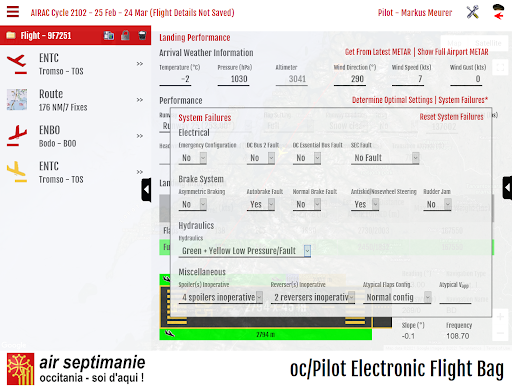Click the Pressure (hPa) input field
512x388 pixels.
pyautogui.click(x=234, y=79)
